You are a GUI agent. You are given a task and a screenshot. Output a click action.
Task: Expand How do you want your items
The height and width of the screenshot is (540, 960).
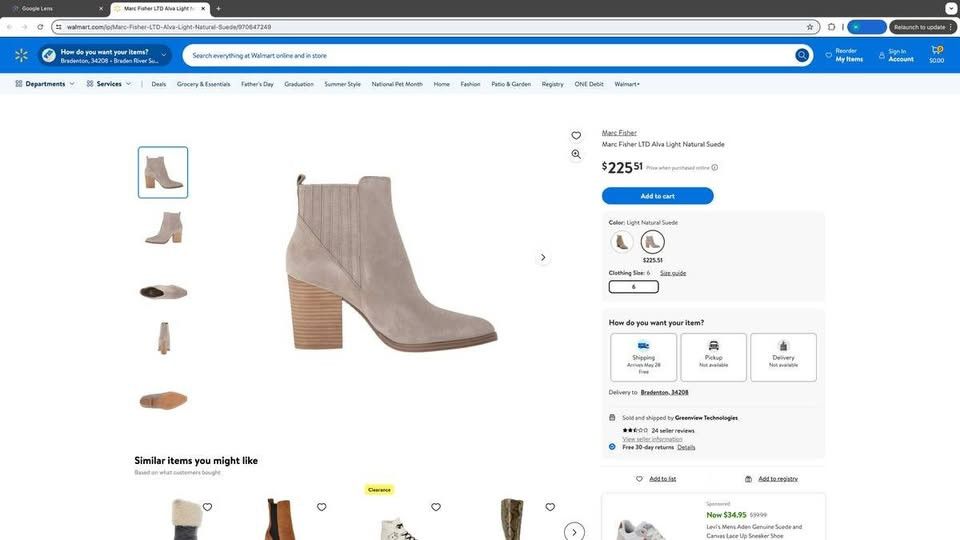click(x=105, y=56)
